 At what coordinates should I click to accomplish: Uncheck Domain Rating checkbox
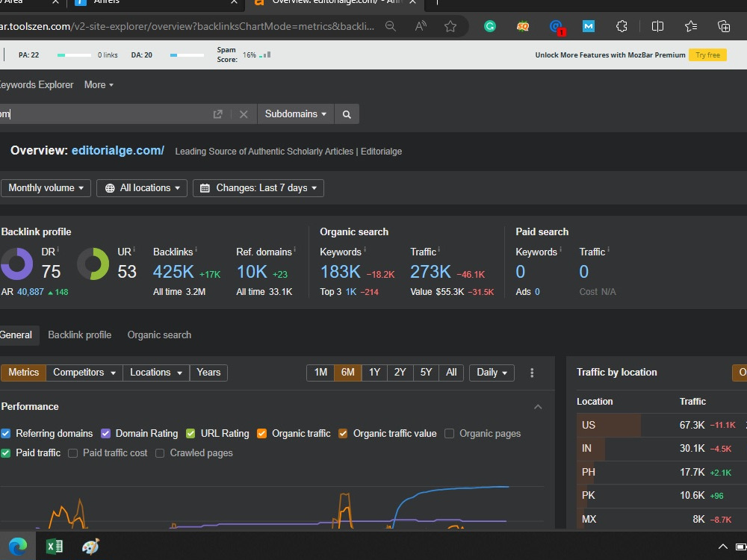[x=106, y=433]
